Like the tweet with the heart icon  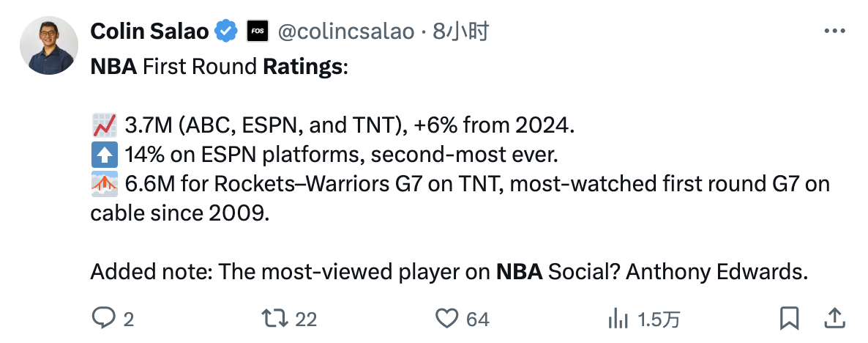pos(446,318)
